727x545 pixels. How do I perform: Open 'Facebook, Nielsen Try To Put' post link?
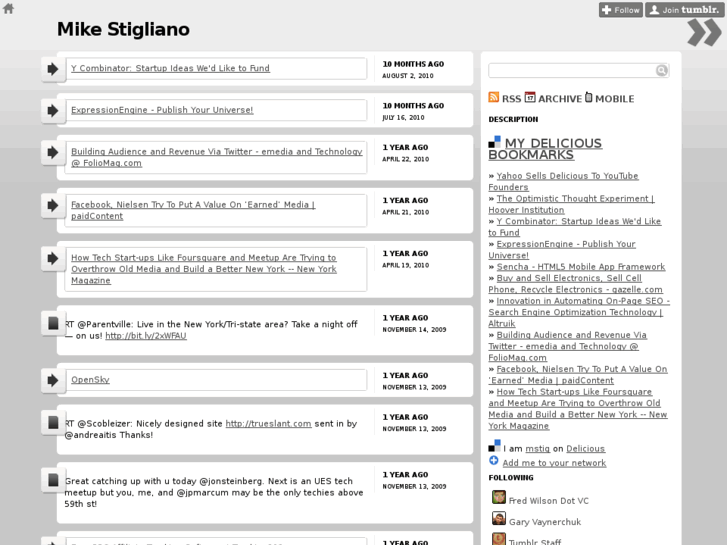coord(193,210)
